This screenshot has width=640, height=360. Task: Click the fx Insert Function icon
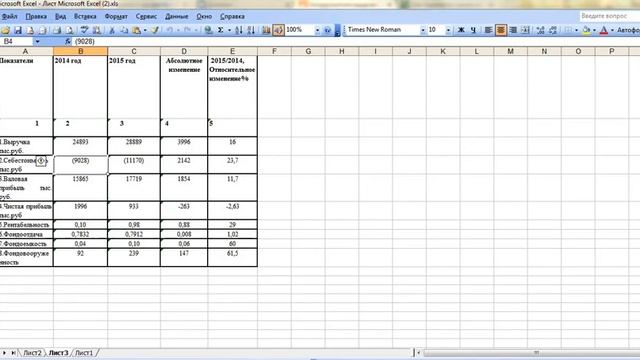pos(67,42)
